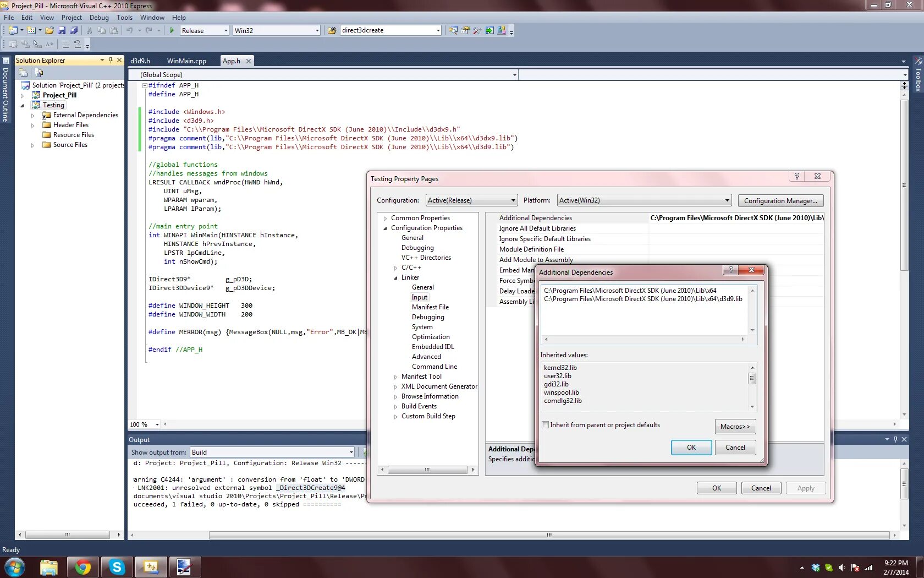Image resolution: width=924 pixels, height=578 pixels.
Task: Click the volume icon in the system tray
Action: 842,568
